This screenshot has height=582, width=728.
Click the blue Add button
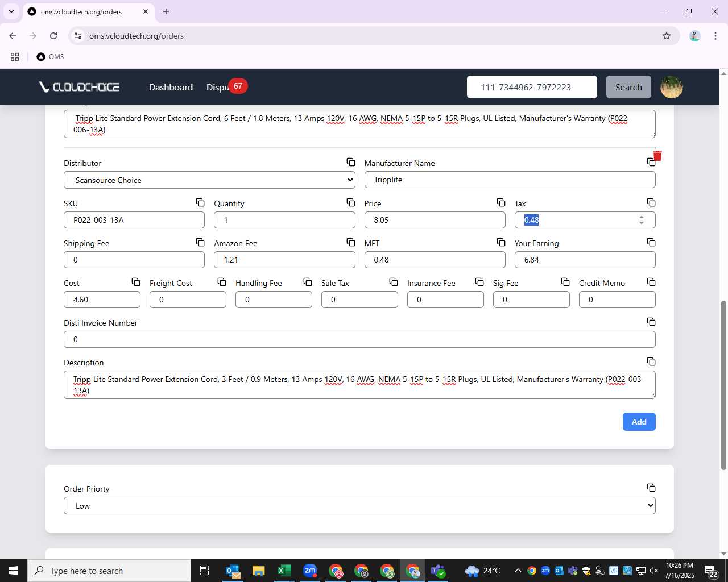639,422
